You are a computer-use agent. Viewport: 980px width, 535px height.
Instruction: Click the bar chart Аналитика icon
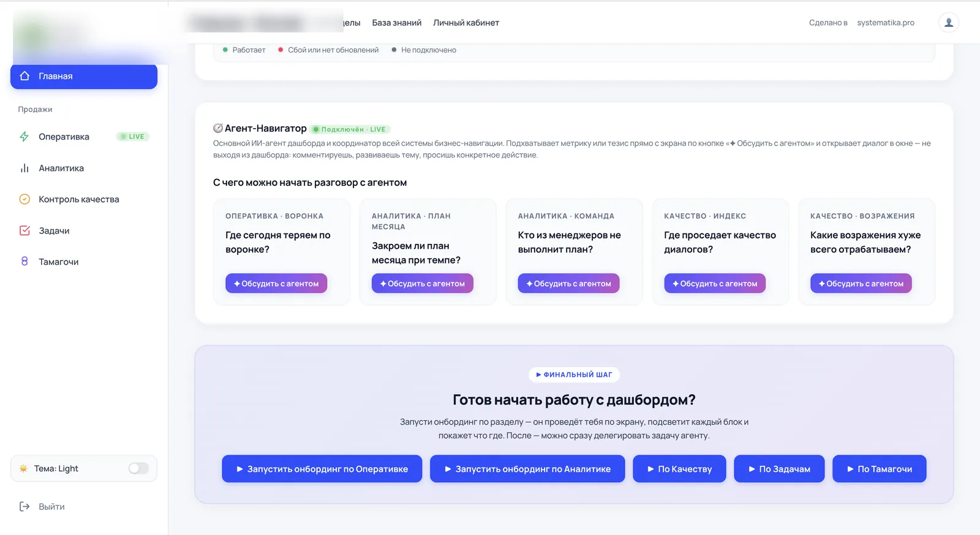[24, 168]
